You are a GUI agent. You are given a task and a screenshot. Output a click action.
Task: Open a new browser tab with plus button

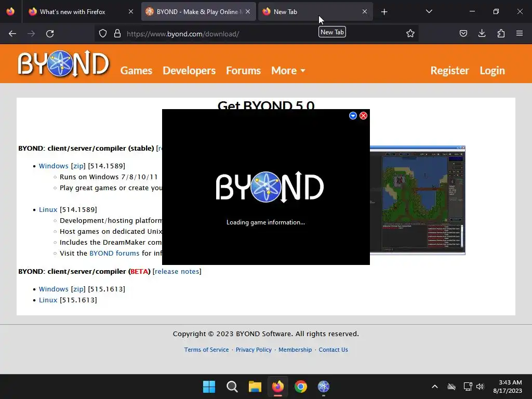pyautogui.click(x=384, y=12)
